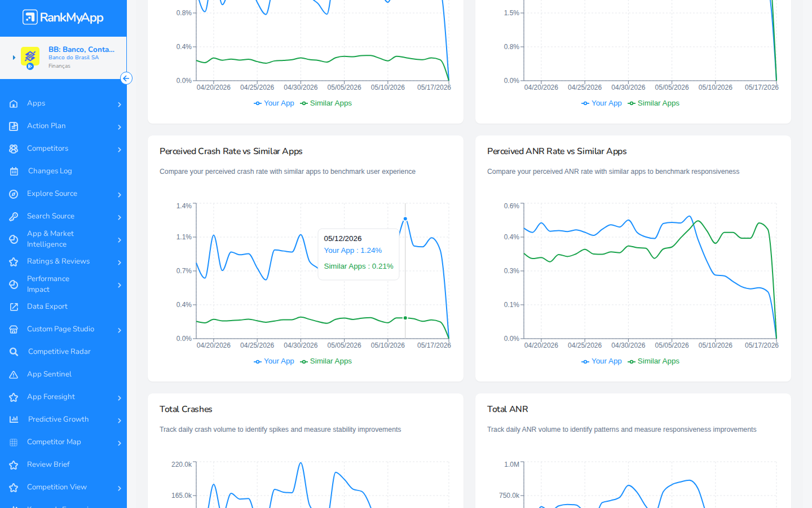Image resolution: width=812 pixels, height=508 pixels.
Task: Toggle Similar Apps series in Perceived Crash Rate legend
Action: click(x=326, y=361)
